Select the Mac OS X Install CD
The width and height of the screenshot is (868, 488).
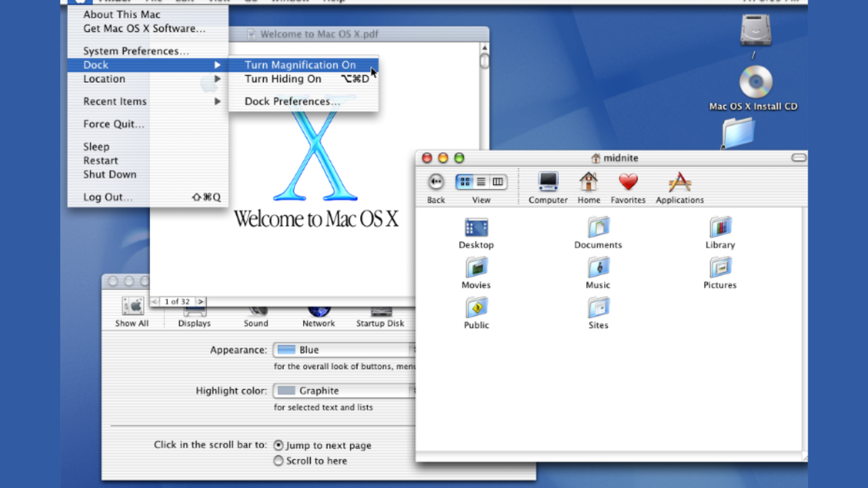pos(755,83)
